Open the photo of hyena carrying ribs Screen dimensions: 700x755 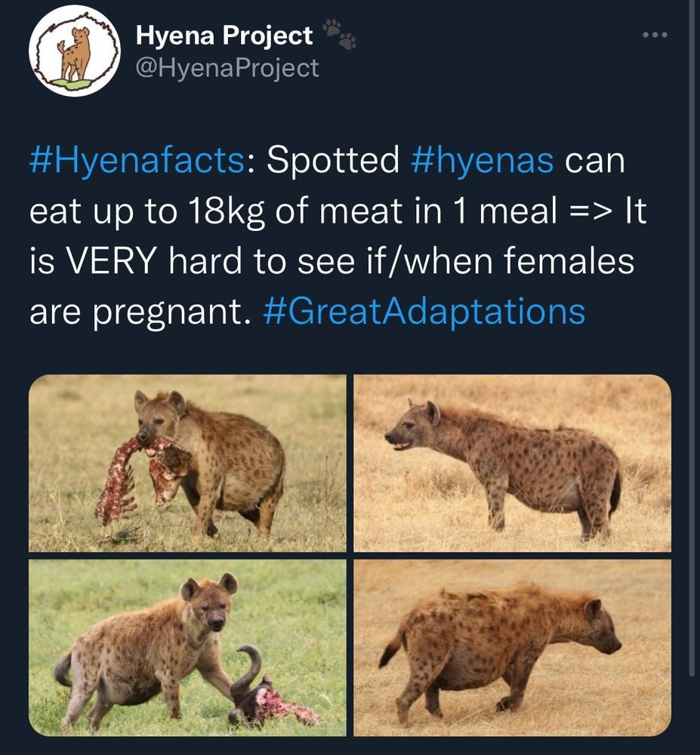[x=187, y=463]
